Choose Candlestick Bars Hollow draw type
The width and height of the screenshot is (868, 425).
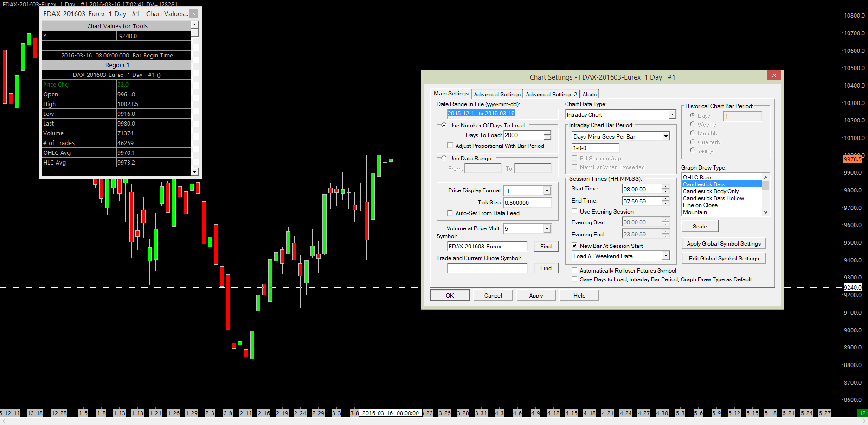pyautogui.click(x=721, y=198)
